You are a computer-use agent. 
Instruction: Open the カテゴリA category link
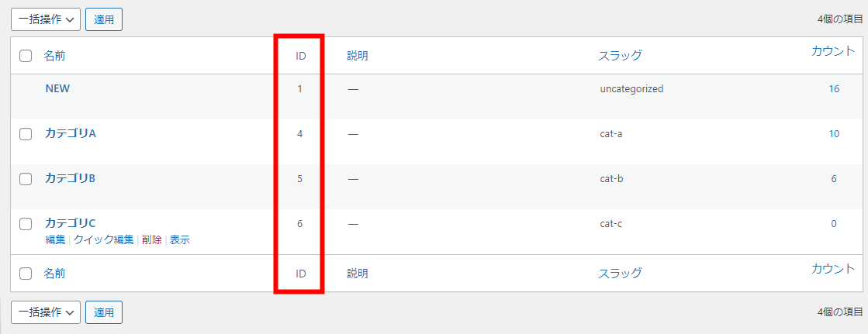click(71, 133)
